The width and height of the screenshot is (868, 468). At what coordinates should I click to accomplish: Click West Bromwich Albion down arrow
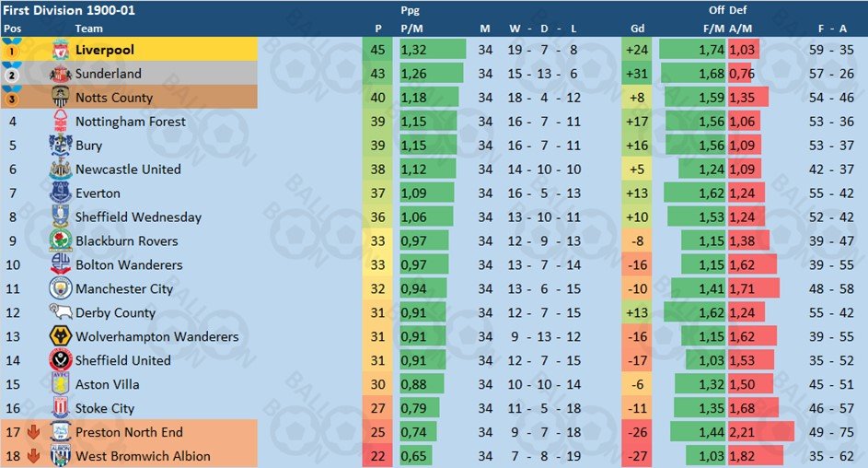click(x=33, y=456)
